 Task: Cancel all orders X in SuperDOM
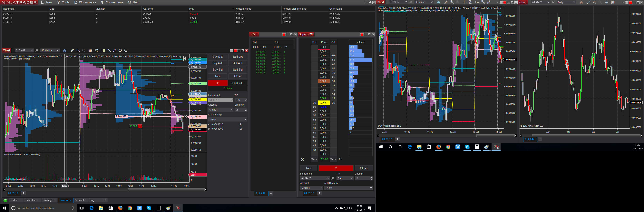pyautogui.click(x=302, y=159)
